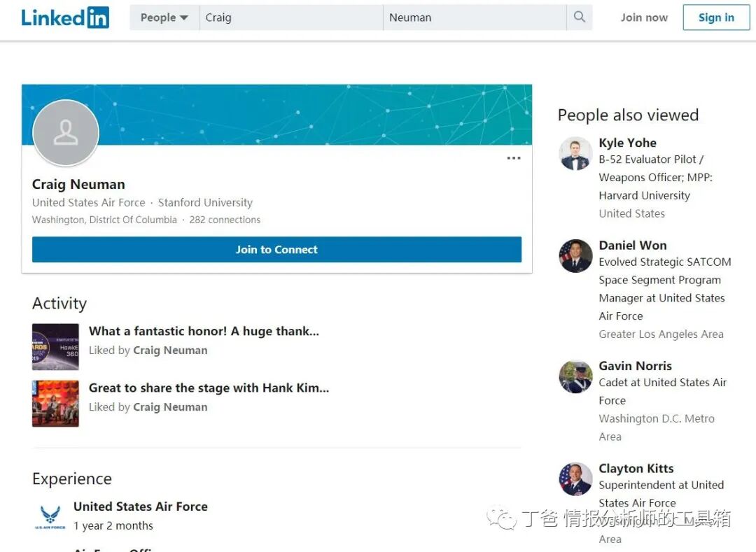Click the 282 connections text

[x=225, y=220]
